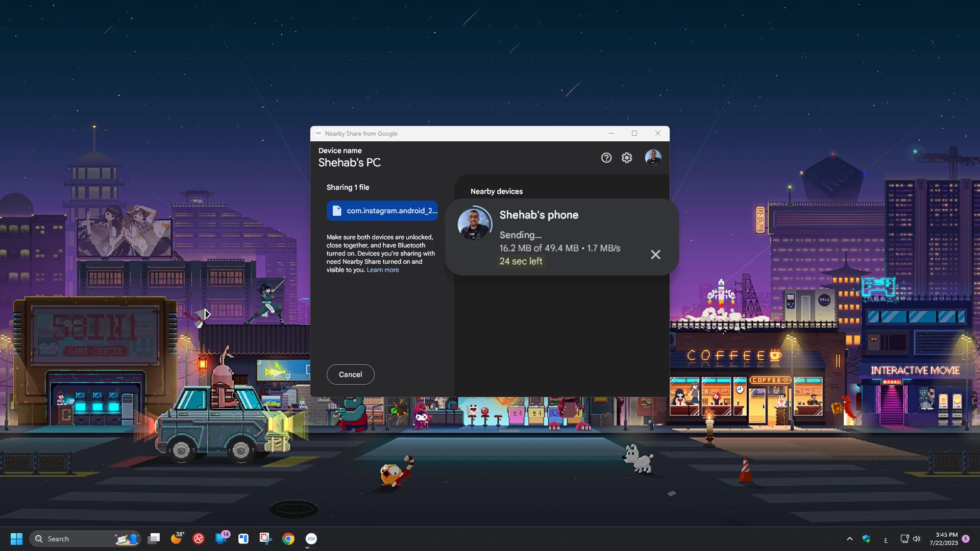Open Task View from the taskbar
Image resolution: width=980 pixels, height=551 pixels.
pyautogui.click(x=154, y=539)
